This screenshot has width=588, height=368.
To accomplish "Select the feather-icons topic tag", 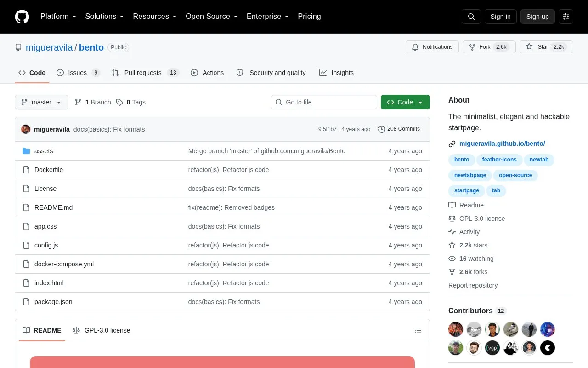I will [x=499, y=160].
